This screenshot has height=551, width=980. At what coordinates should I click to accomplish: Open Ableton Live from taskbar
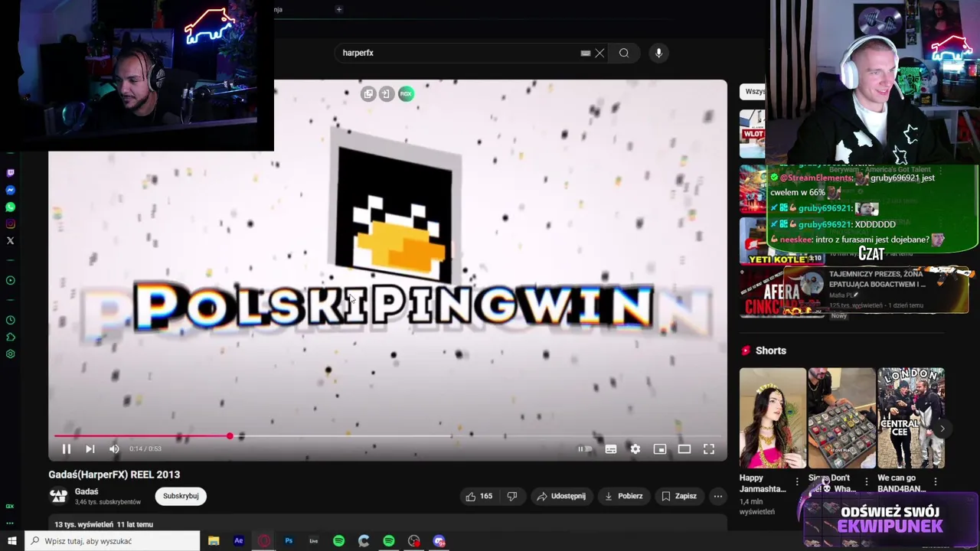pyautogui.click(x=313, y=541)
